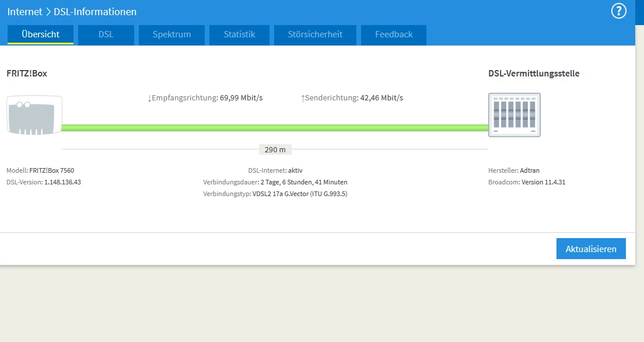Image resolution: width=644 pixels, height=342 pixels.
Task: Click DSL-Informationen in the breadcrumb
Action: [95, 12]
